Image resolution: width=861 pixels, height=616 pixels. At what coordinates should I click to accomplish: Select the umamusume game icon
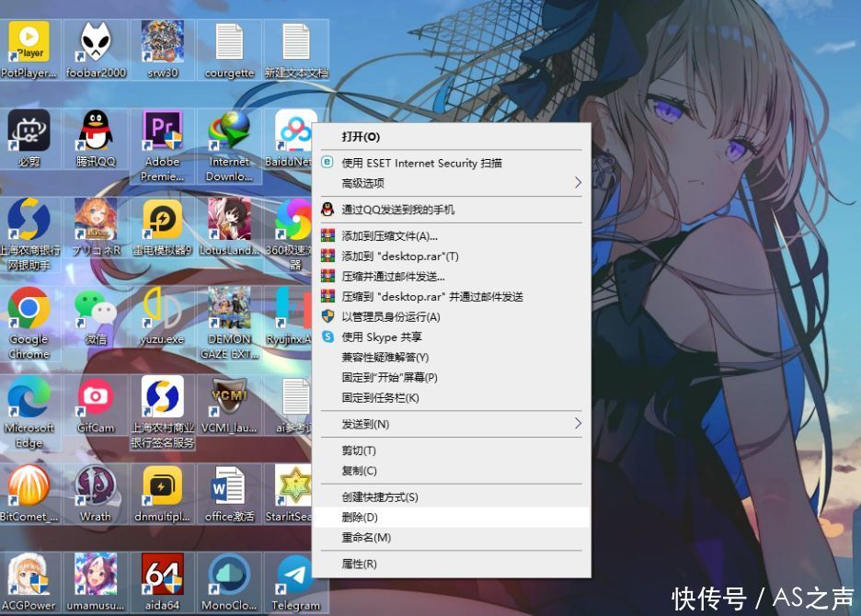pyautogui.click(x=96, y=583)
